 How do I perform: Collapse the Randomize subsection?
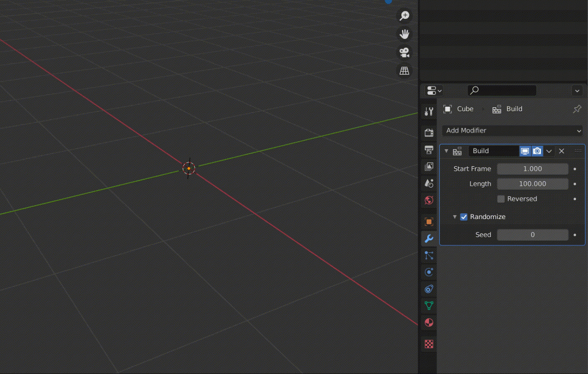[455, 217]
